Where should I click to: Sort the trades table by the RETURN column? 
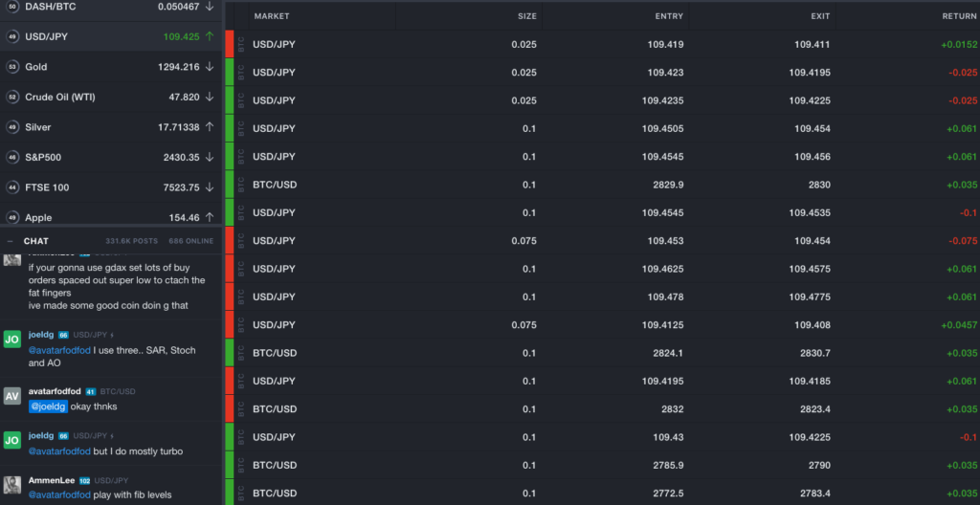click(959, 16)
